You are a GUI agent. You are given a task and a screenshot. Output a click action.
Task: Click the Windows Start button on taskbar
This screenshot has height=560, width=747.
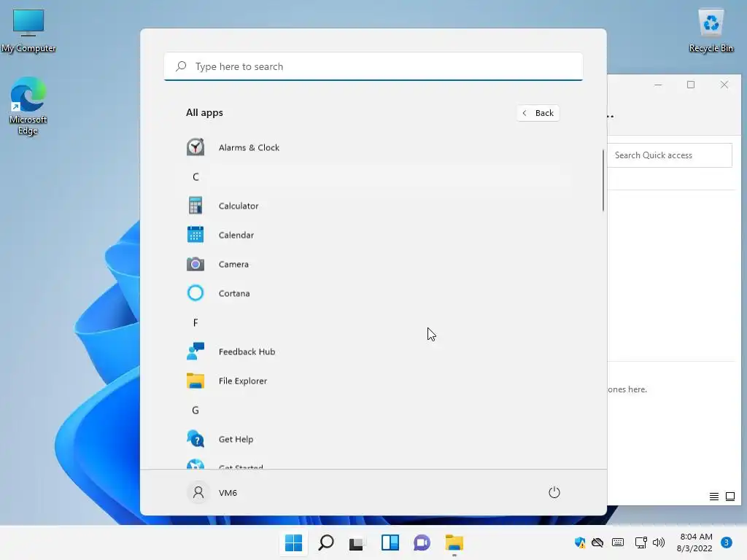pos(293,542)
